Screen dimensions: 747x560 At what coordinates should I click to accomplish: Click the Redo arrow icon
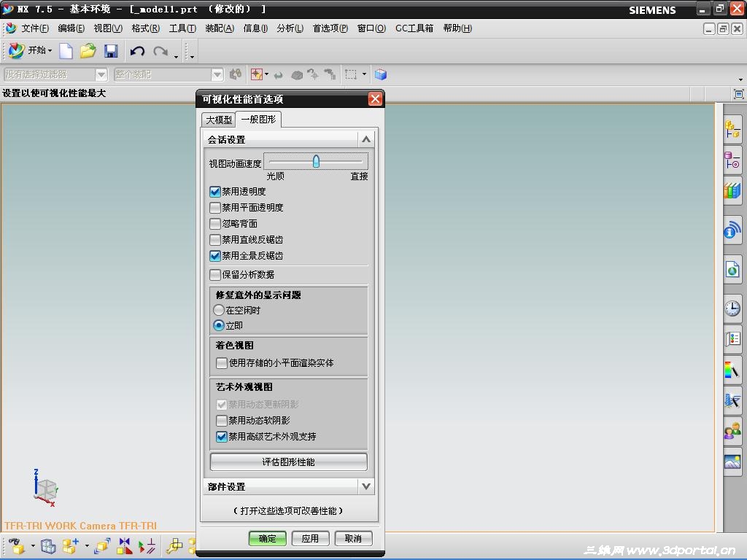click(160, 51)
